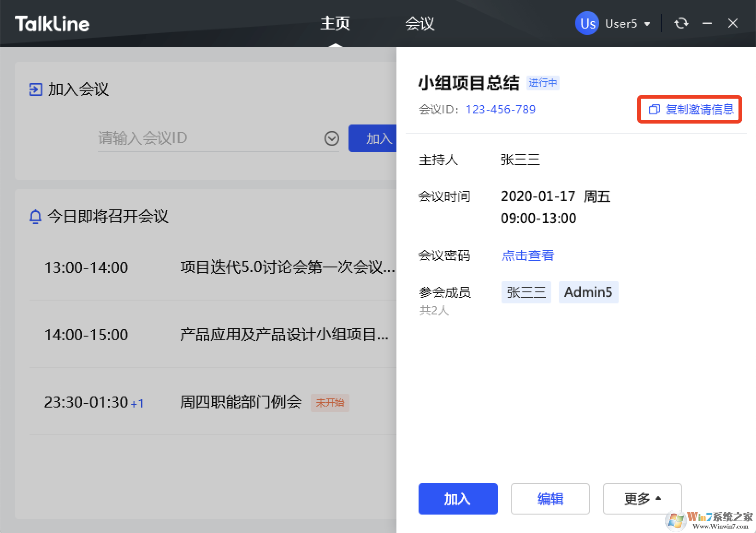The height and width of the screenshot is (533, 756).
Task: Switch to the 会议 tab
Action: 420,23
